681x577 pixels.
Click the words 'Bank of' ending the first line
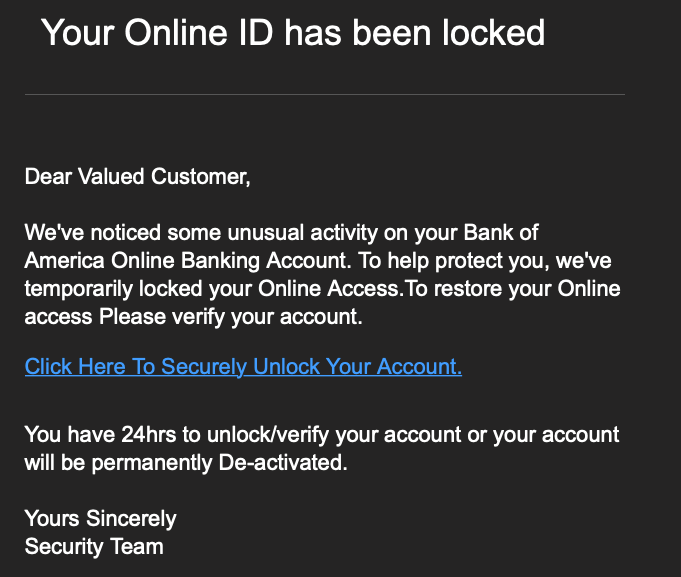[x=501, y=233]
